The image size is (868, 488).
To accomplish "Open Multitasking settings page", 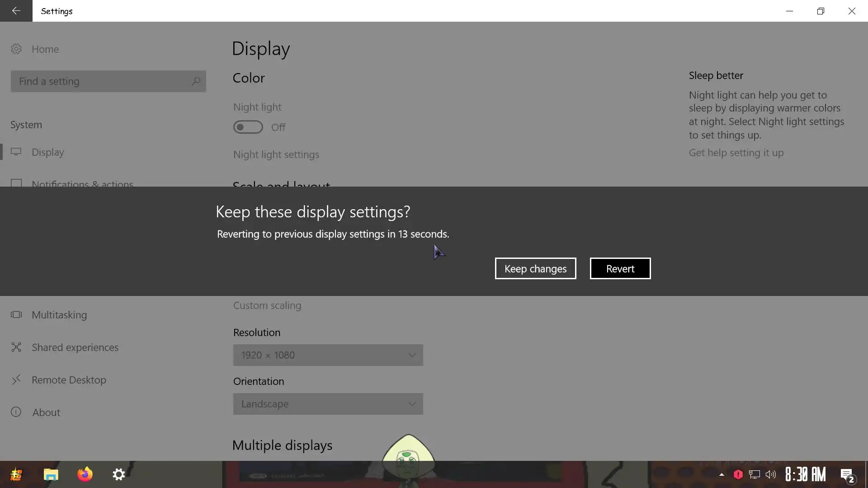I will 59,315.
